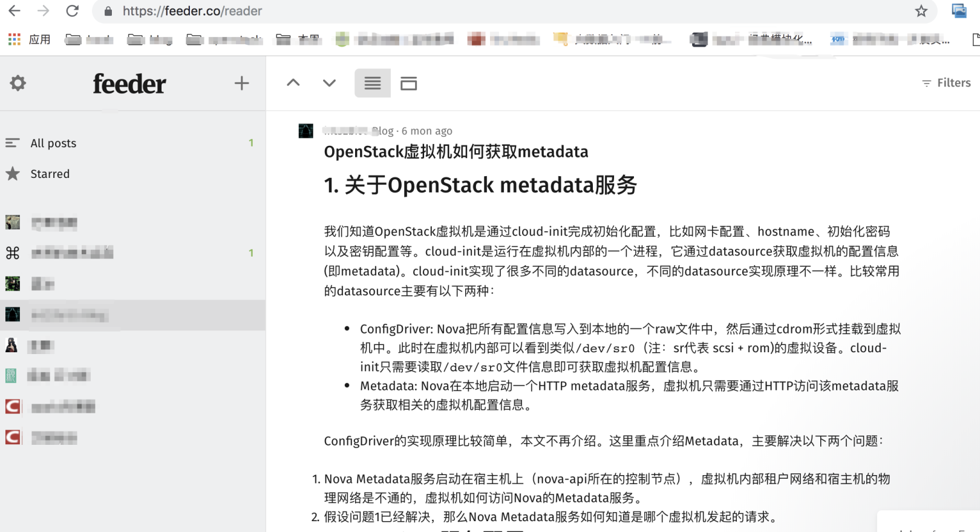Click the numbered item starting 假设问题1已经解决
This screenshot has width=980, height=532.
coord(550,517)
